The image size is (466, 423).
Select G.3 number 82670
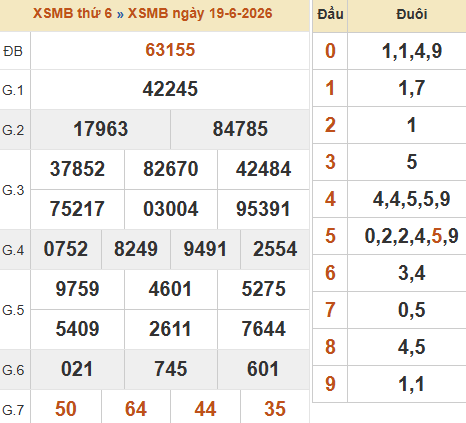171,169
